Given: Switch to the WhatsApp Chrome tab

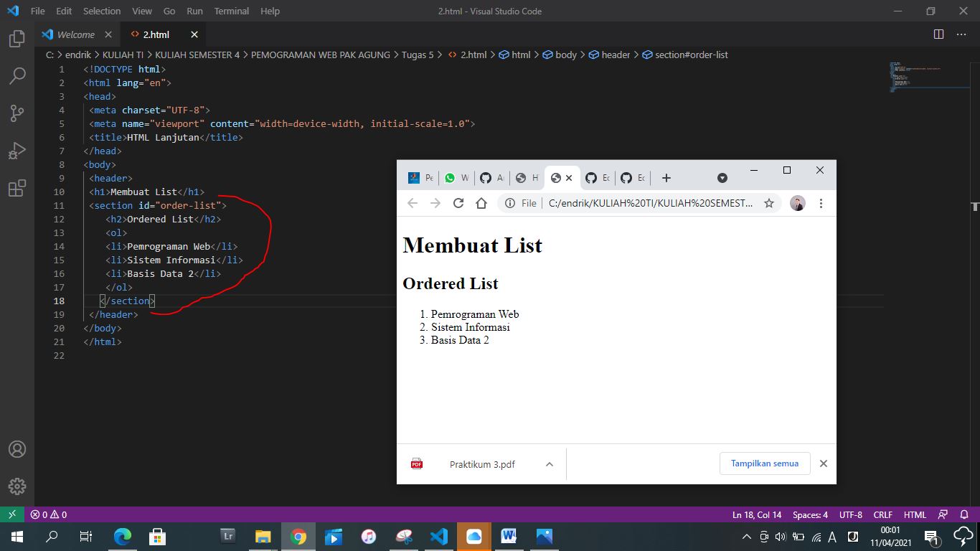Looking at the screenshot, I should [456, 178].
